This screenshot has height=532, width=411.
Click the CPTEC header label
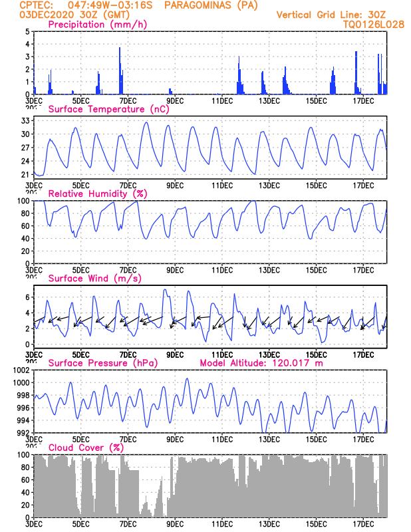[37, 5]
